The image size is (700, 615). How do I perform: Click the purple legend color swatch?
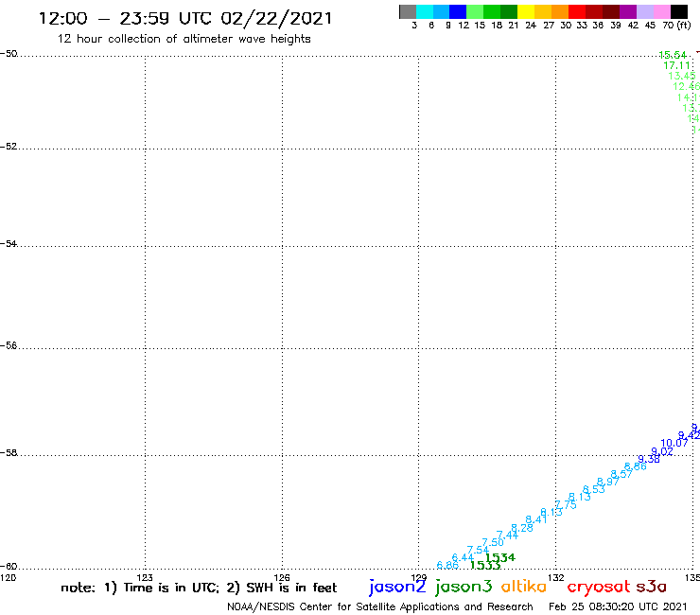[x=628, y=11]
